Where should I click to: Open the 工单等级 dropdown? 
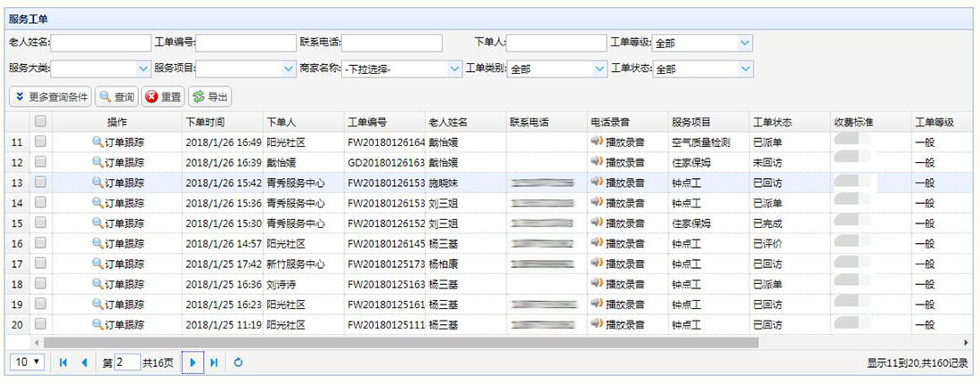point(745,43)
